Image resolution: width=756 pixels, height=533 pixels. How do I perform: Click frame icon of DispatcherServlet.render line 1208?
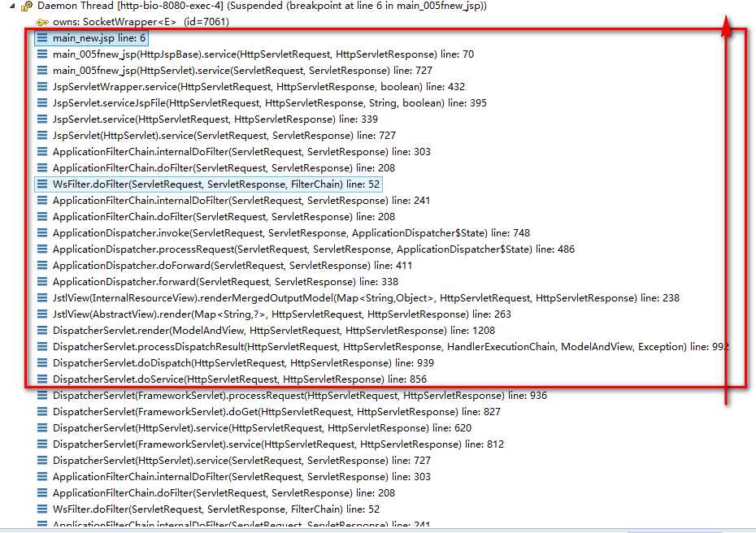(42, 331)
